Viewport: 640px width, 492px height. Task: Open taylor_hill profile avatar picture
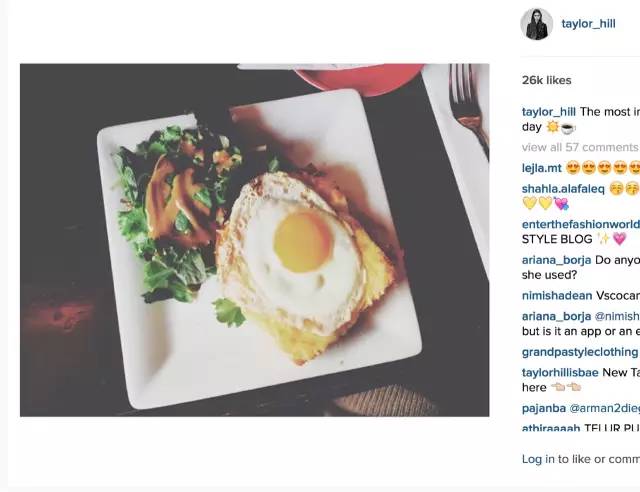[536, 24]
